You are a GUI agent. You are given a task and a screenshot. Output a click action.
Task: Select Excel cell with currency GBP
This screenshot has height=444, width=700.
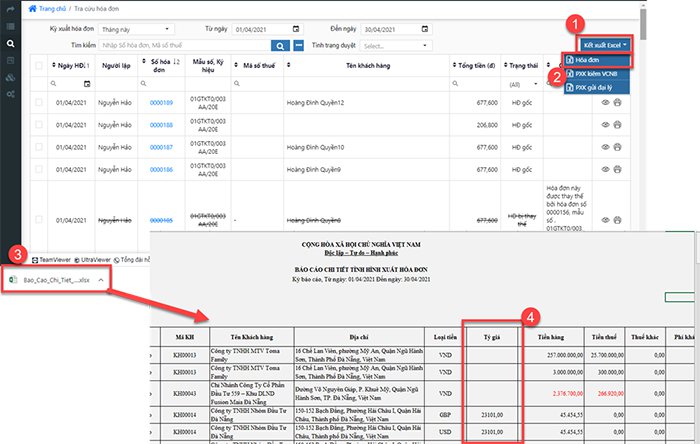click(x=445, y=415)
